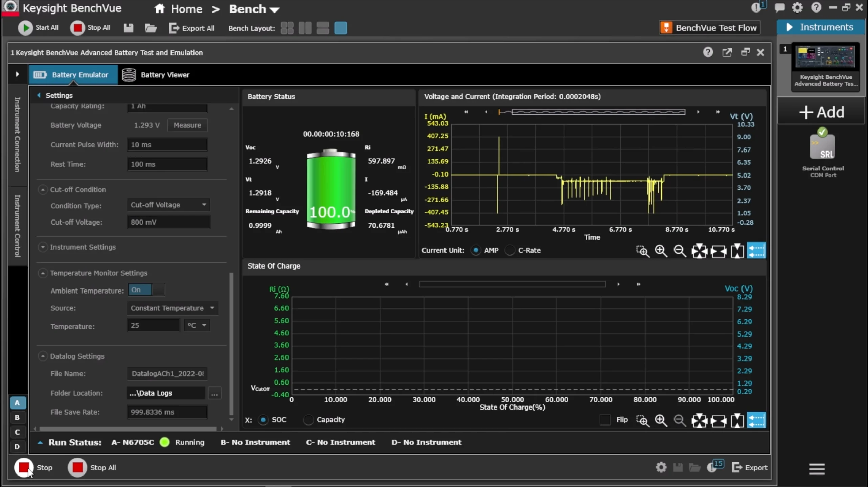Open notifications icon with badge 15

coord(714,466)
